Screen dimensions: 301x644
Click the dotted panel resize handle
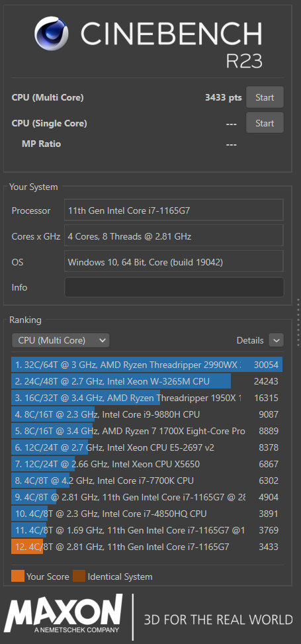(x=298, y=322)
